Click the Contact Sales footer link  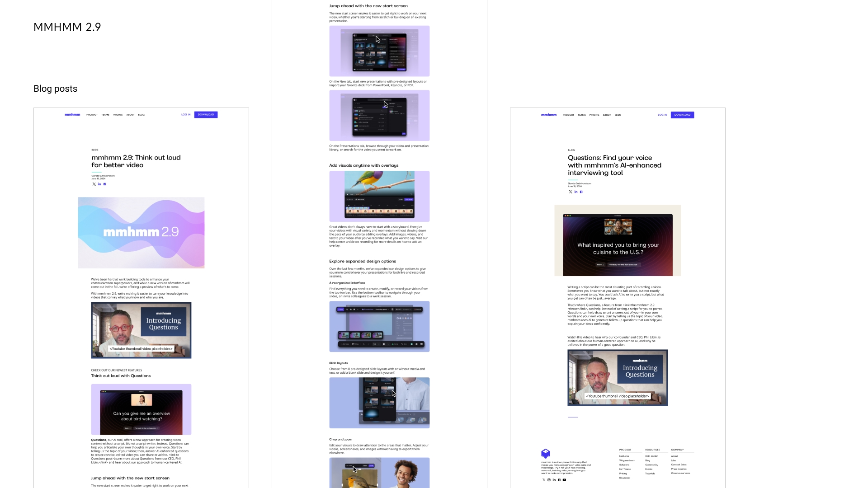click(x=679, y=465)
